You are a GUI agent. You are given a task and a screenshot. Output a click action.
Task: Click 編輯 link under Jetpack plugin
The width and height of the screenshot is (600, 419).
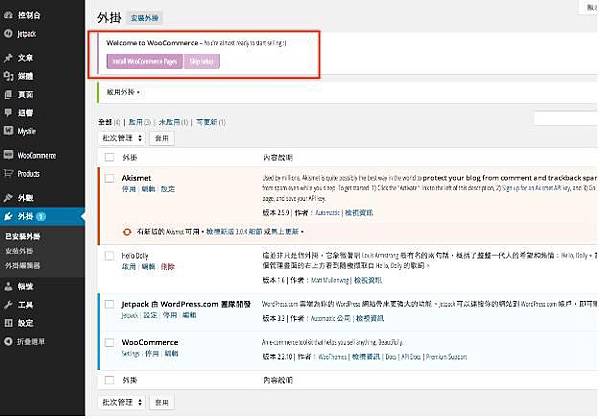pos(189,315)
